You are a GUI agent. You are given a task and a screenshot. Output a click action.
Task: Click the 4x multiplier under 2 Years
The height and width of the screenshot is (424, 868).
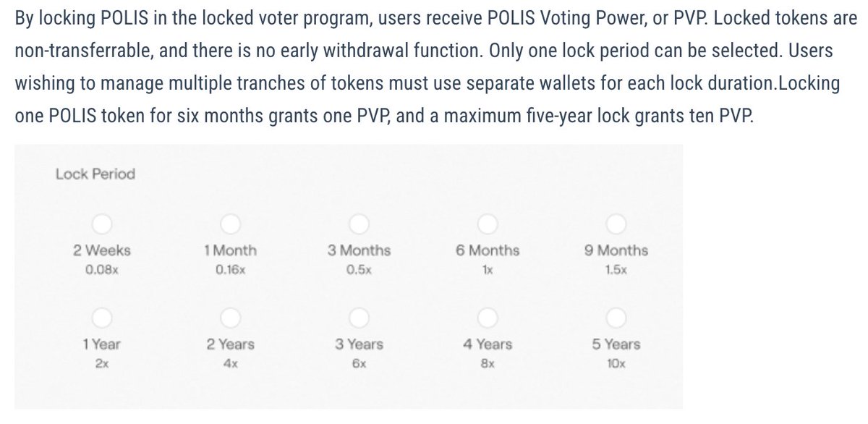230,364
